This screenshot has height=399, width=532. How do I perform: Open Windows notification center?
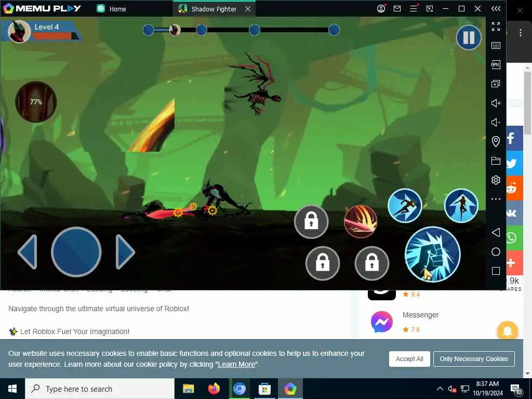[516, 389]
